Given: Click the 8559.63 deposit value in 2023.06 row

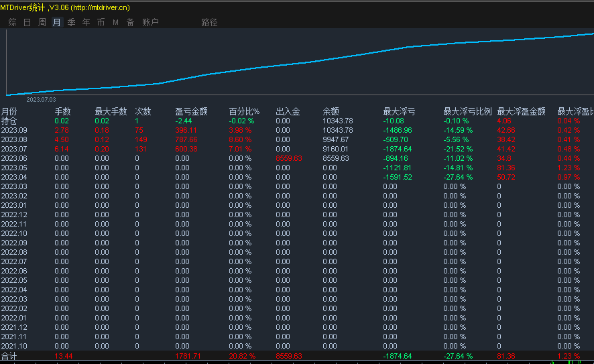Looking at the screenshot, I should [289, 158].
